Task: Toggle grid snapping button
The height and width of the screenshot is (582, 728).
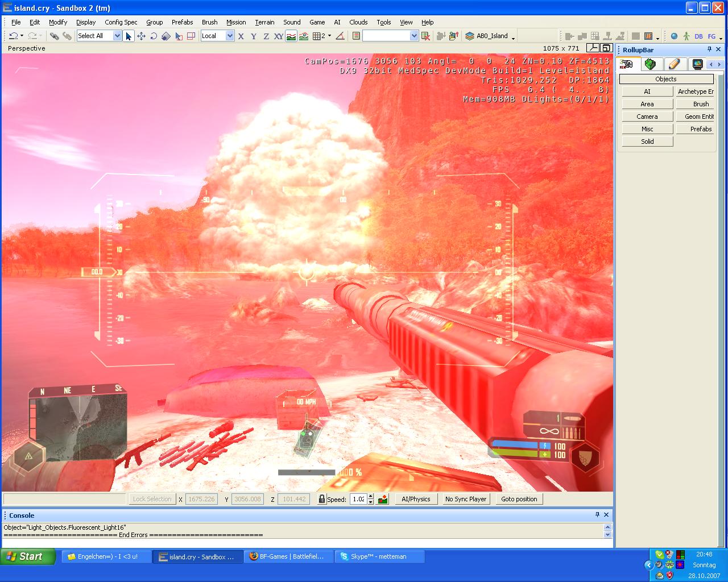Action: pyautogui.click(x=318, y=36)
